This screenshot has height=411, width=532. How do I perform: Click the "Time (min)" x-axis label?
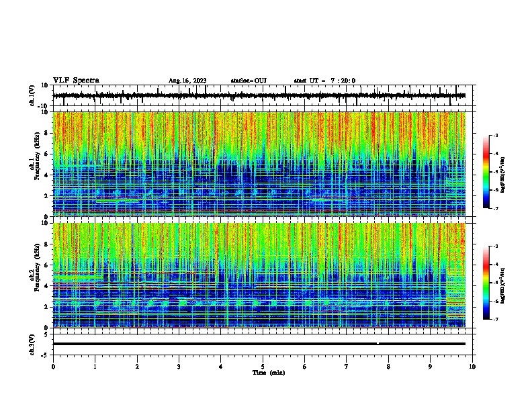pyautogui.click(x=269, y=373)
